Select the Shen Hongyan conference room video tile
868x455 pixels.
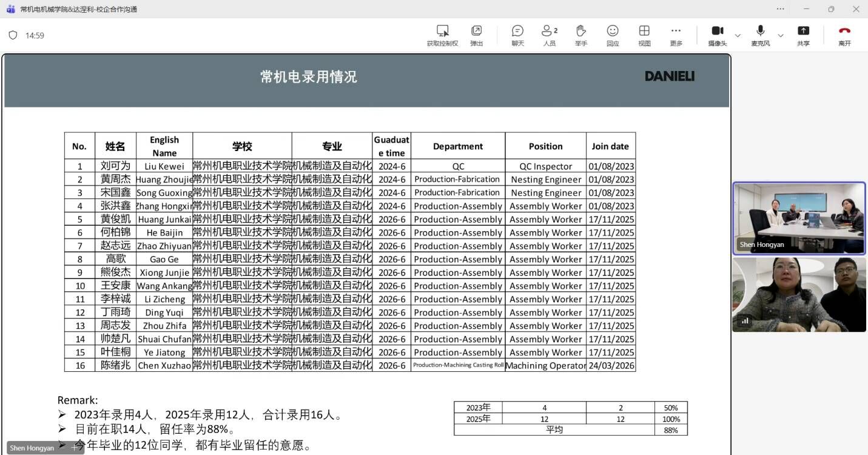(x=799, y=218)
